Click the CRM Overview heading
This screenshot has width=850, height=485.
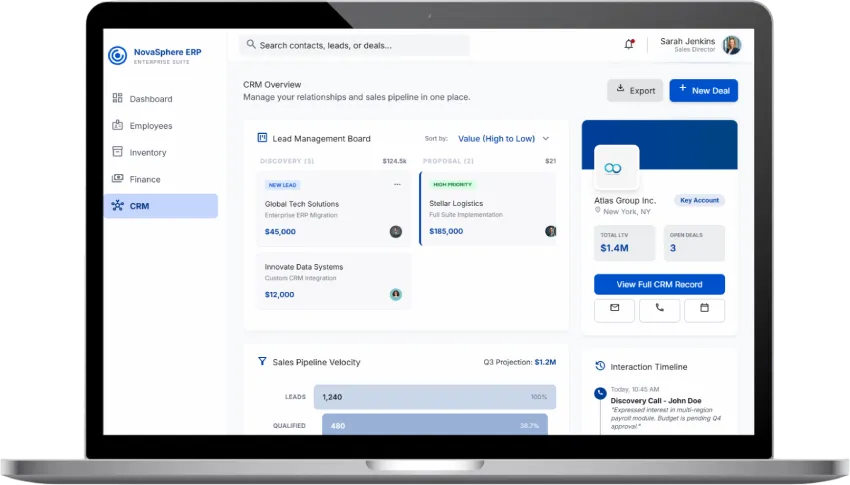272,85
